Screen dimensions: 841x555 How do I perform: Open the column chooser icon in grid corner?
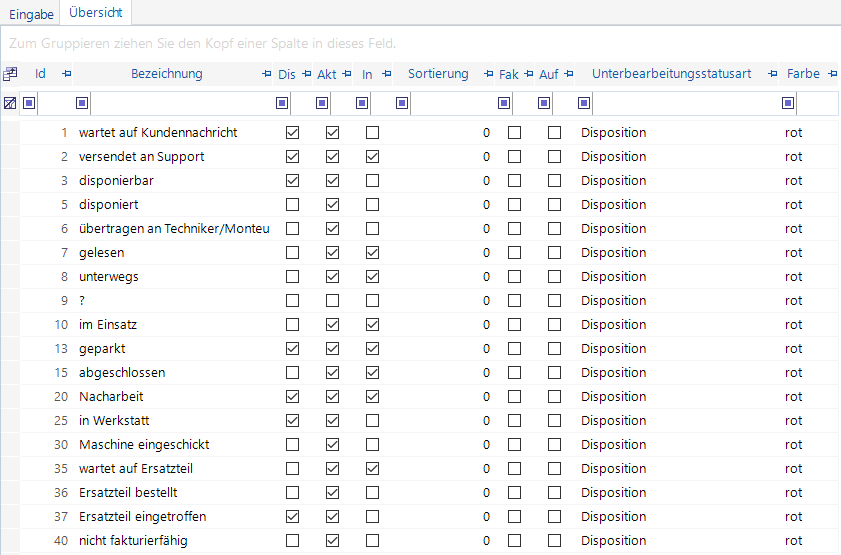[10, 74]
